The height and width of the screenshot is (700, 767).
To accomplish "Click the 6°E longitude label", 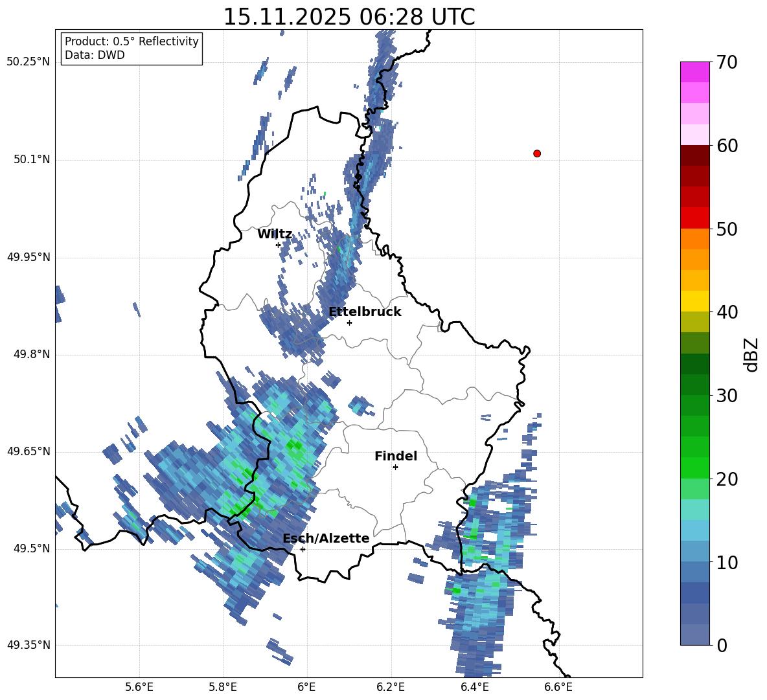I will (x=306, y=687).
